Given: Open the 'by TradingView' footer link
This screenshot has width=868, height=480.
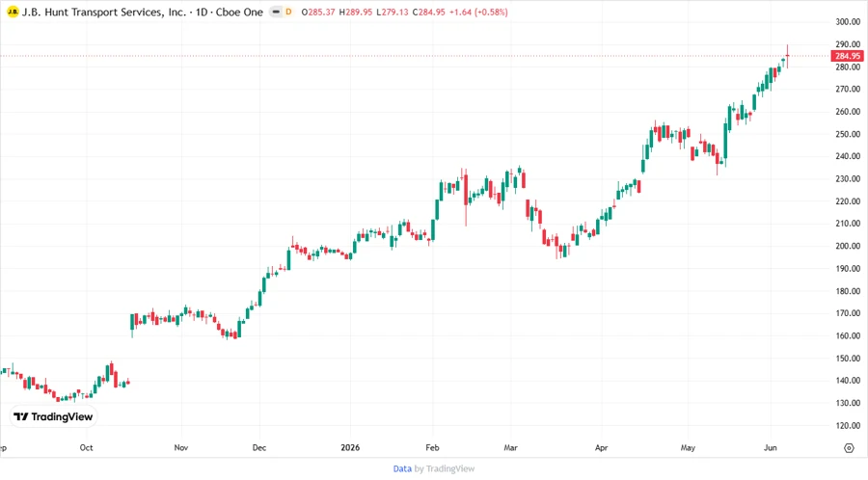Looking at the screenshot, I should point(445,468).
